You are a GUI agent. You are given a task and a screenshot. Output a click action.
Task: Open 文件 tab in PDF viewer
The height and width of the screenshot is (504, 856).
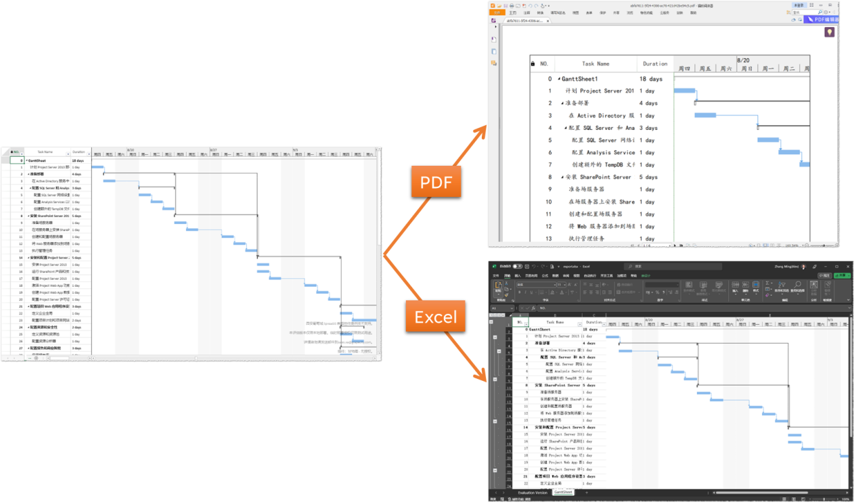click(497, 13)
